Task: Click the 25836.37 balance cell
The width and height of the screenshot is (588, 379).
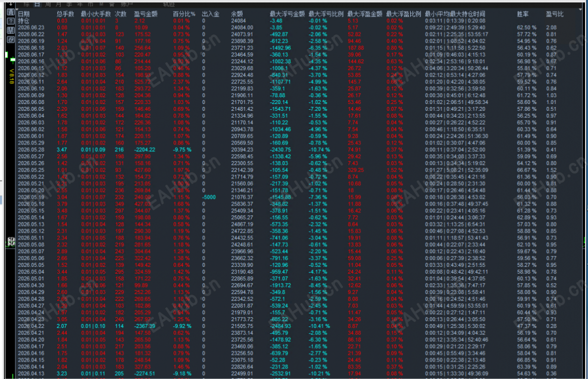Action: pos(242,203)
